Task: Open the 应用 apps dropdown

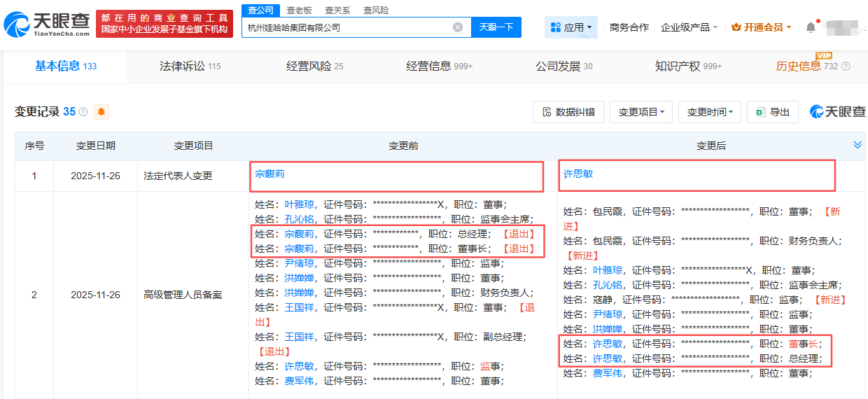Action: coord(571,27)
